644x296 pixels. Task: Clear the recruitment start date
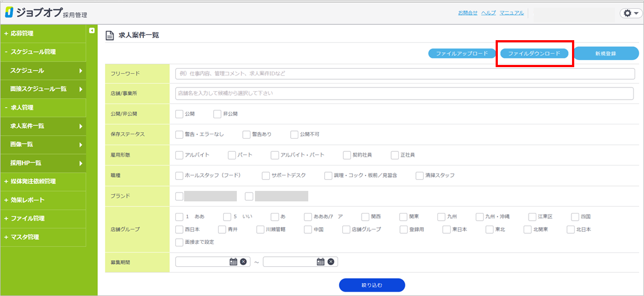click(x=243, y=262)
